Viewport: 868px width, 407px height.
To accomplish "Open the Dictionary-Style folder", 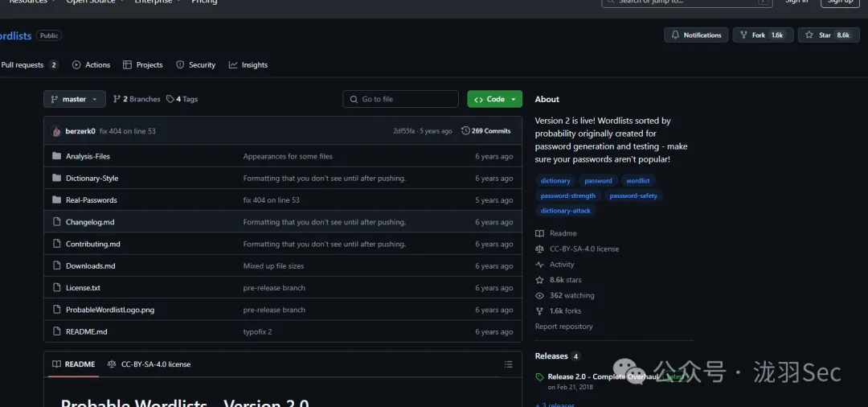I will coord(92,179).
